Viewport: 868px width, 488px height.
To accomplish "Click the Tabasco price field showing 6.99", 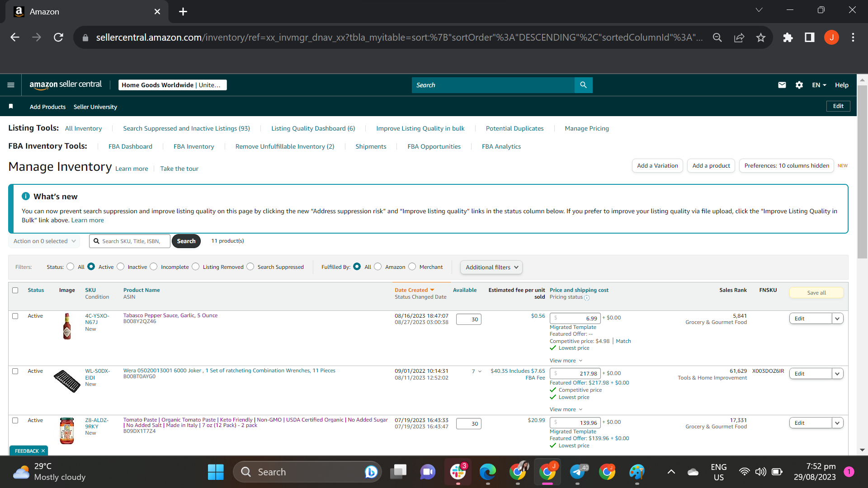I will point(575,319).
